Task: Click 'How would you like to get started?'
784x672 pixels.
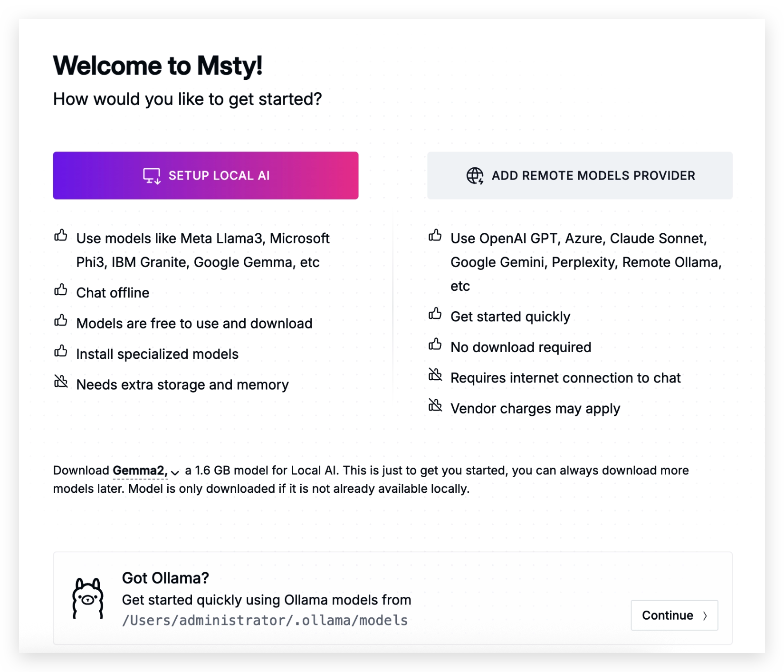Action: (x=187, y=99)
